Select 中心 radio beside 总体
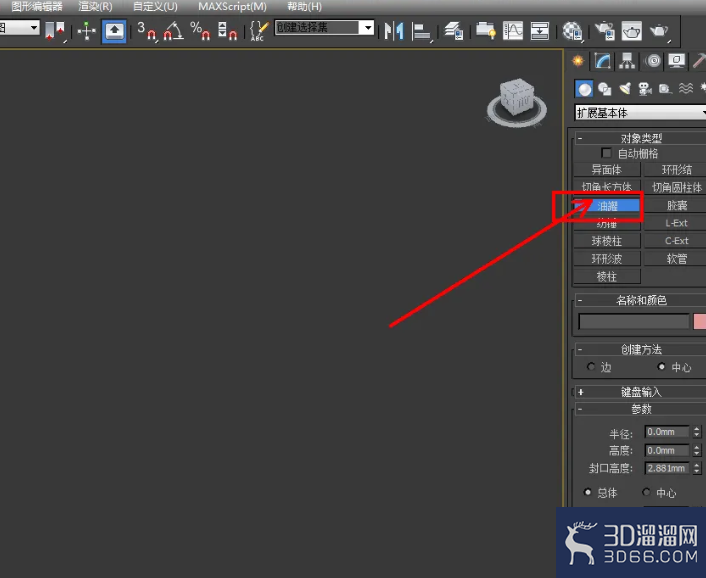This screenshot has width=706, height=578. tap(647, 492)
